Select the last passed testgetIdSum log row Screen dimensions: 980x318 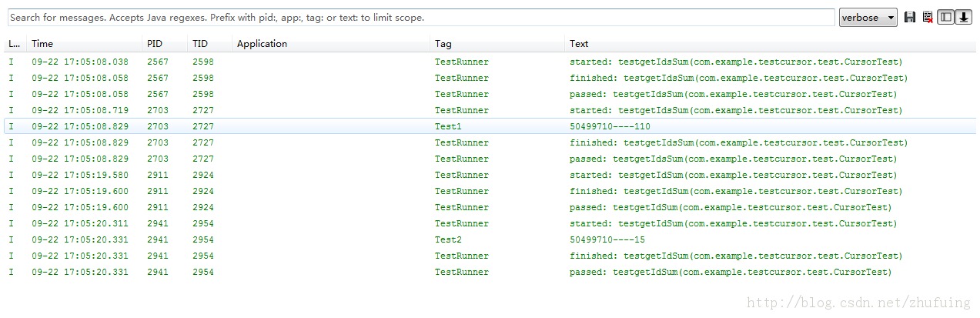click(490, 272)
